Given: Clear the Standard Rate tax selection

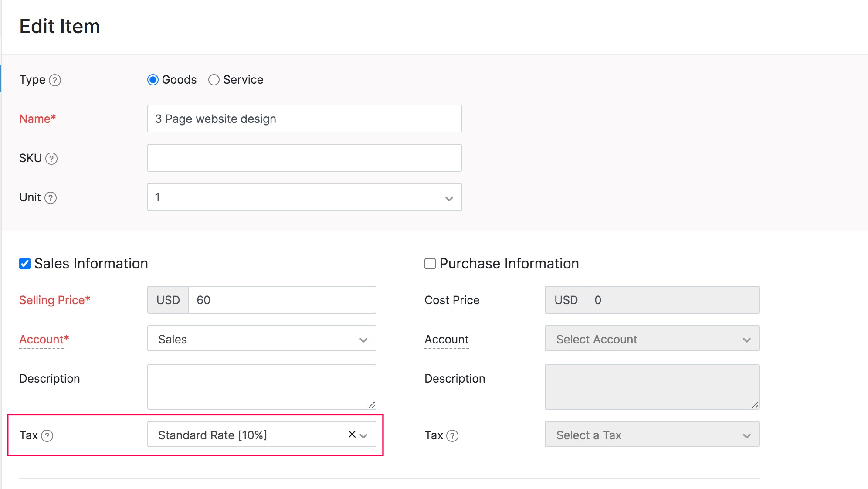Looking at the screenshot, I should click(351, 434).
